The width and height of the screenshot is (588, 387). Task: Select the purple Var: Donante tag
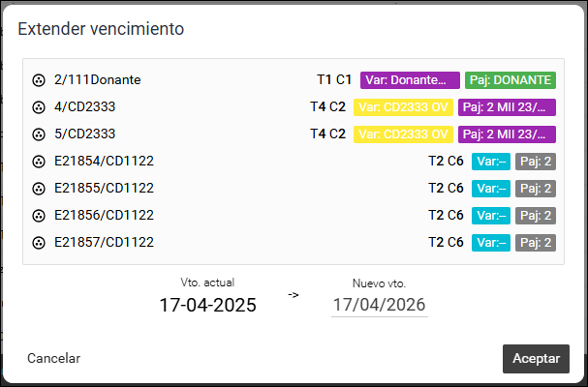[x=410, y=80]
